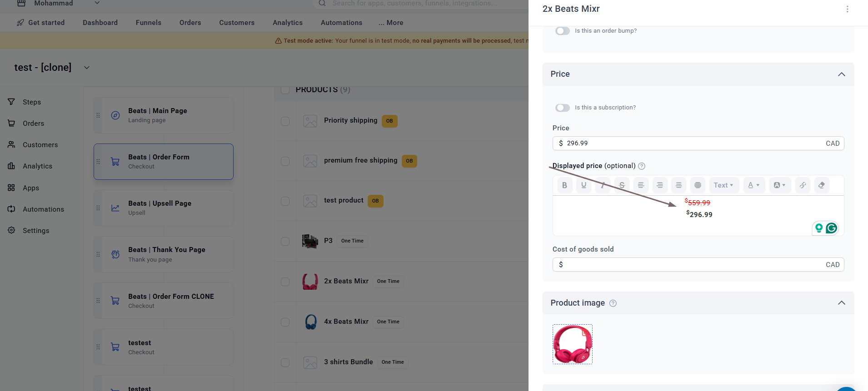The image size is (868, 391).
Task: Click the Displayed price help icon
Action: coord(642,166)
